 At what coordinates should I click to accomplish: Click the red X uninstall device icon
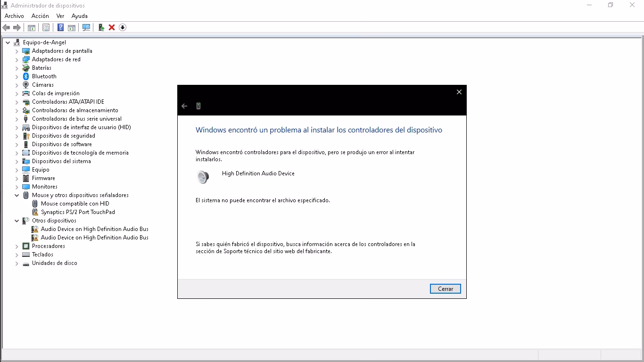[112, 27]
